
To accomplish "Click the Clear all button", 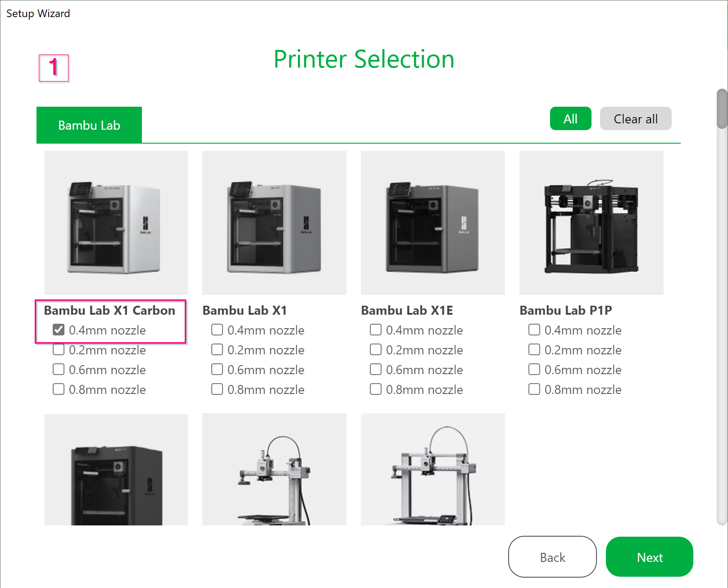I will pos(635,119).
